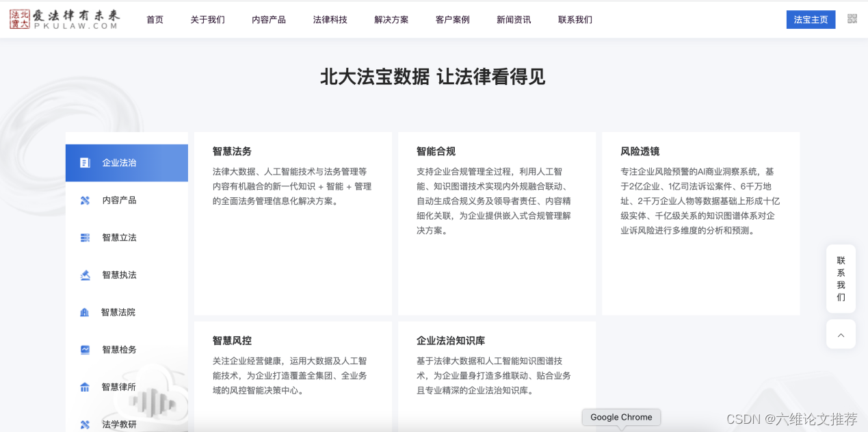Click the 企业法治知识库 card description text

click(x=493, y=376)
